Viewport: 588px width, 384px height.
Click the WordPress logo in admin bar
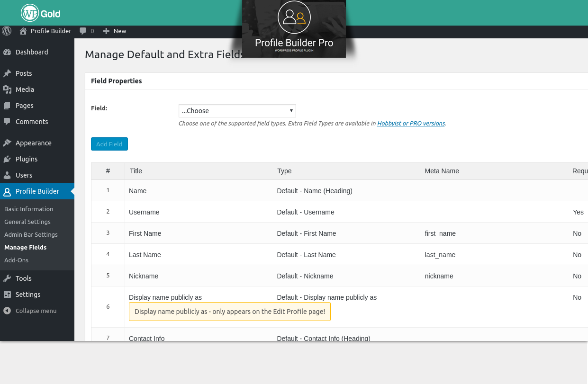click(x=7, y=31)
